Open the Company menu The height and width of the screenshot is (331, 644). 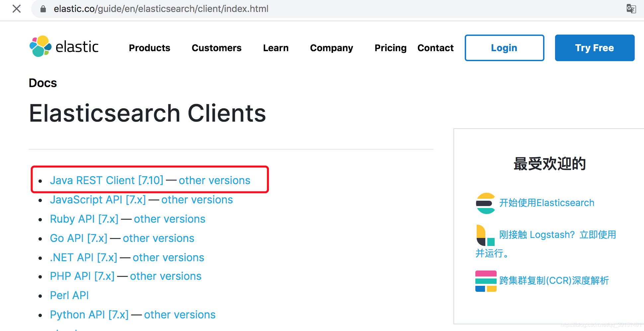[331, 48]
